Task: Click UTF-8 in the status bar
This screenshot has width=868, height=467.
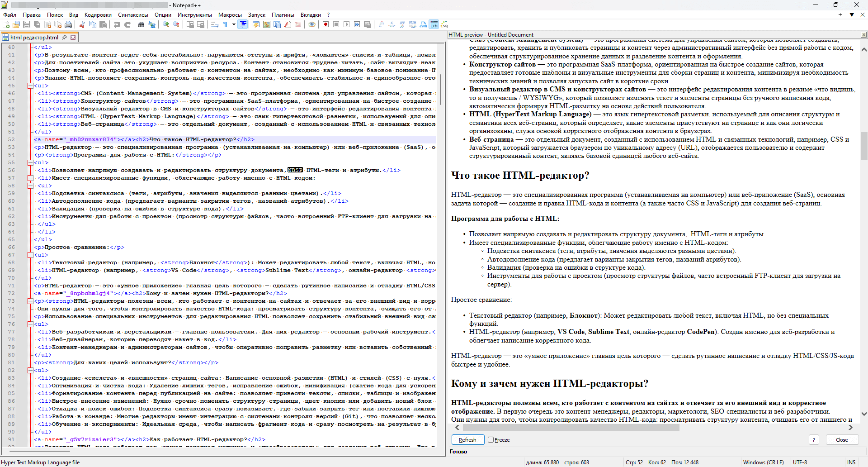Action: 800,462
